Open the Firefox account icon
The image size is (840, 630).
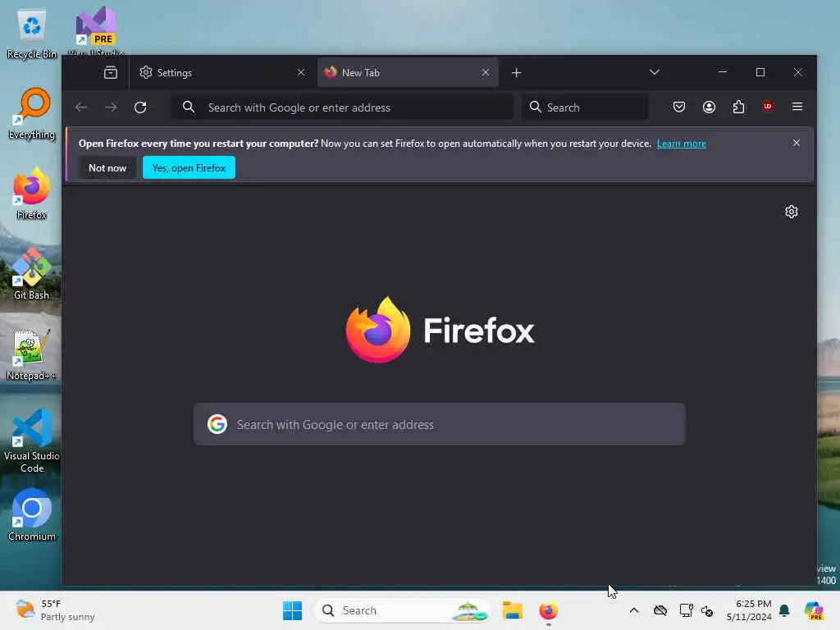pos(709,107)
